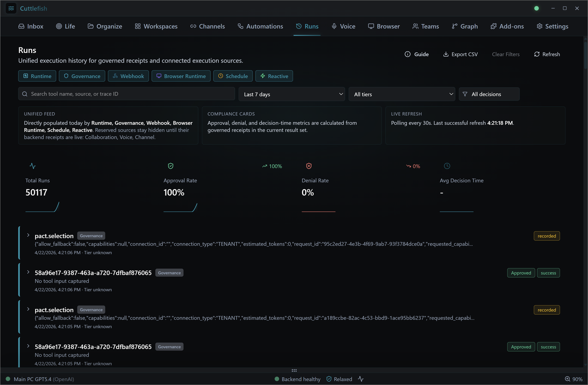The image size is (588, 385).
Task: Expand the first pact.selection run entry
Action: (28, 235)
